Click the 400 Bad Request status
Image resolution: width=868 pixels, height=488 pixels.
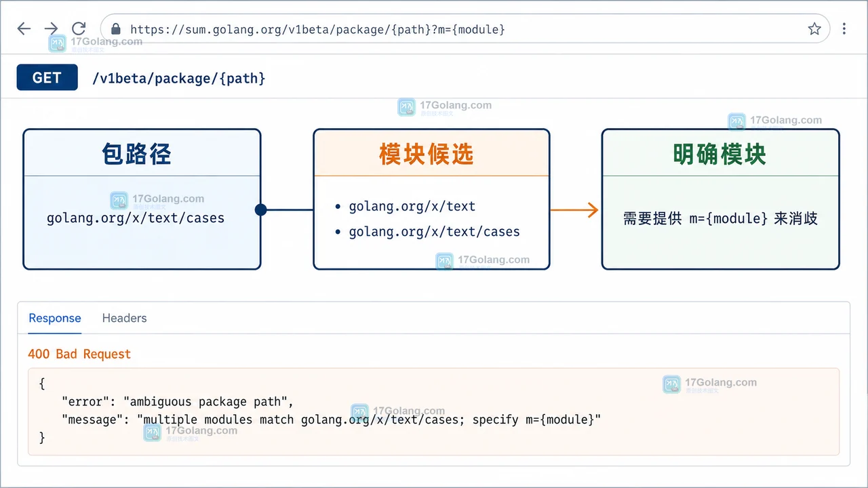point(79,354)
